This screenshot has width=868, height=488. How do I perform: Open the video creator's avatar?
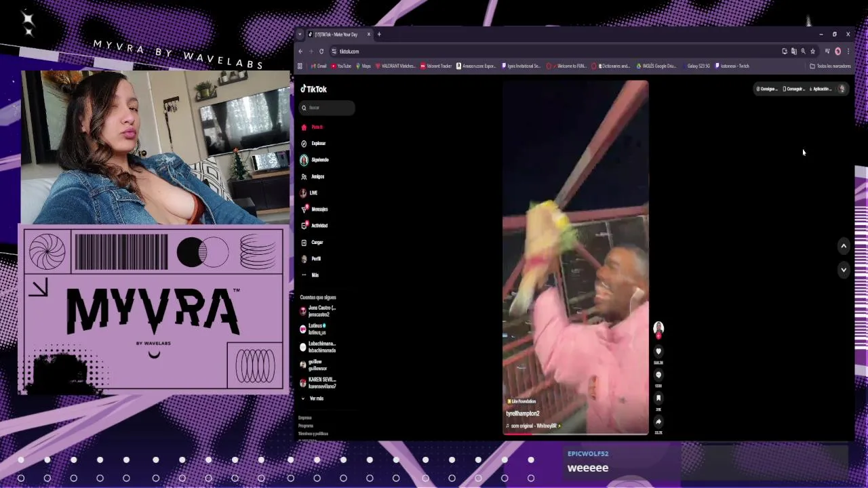pos(658,328)
